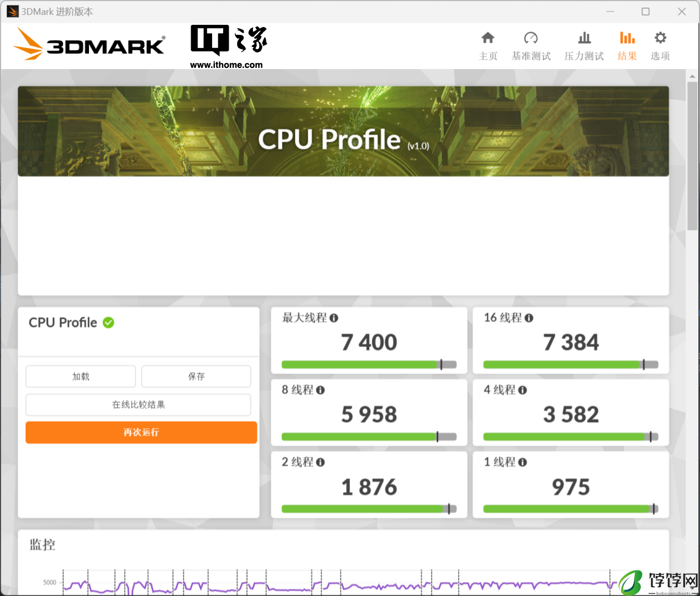Click info icon next to 2 线程
The image size is (700, 596).
coord(320,462)
